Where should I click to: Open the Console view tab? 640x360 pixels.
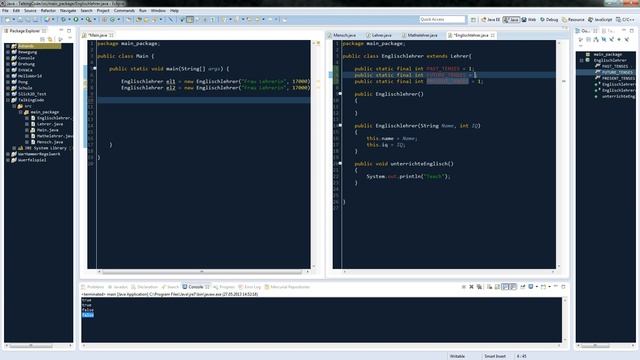coord(196,287)
